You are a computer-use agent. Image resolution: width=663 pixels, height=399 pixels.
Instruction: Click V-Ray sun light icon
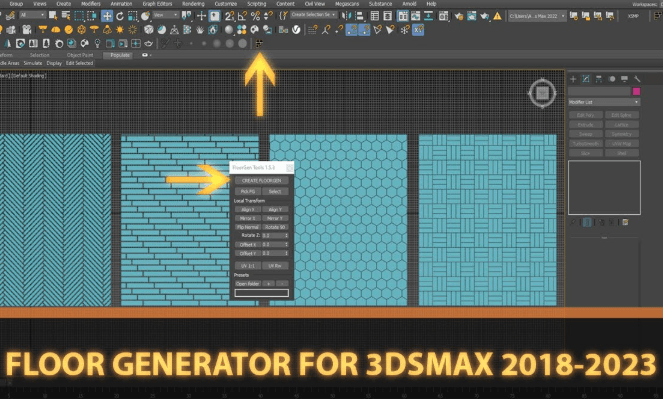coord(120,30)
